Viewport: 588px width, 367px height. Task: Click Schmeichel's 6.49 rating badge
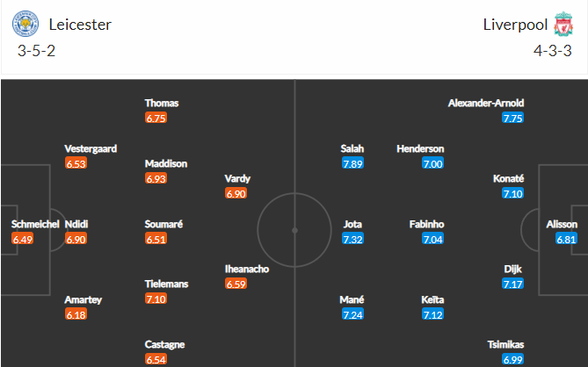point(23,239)
